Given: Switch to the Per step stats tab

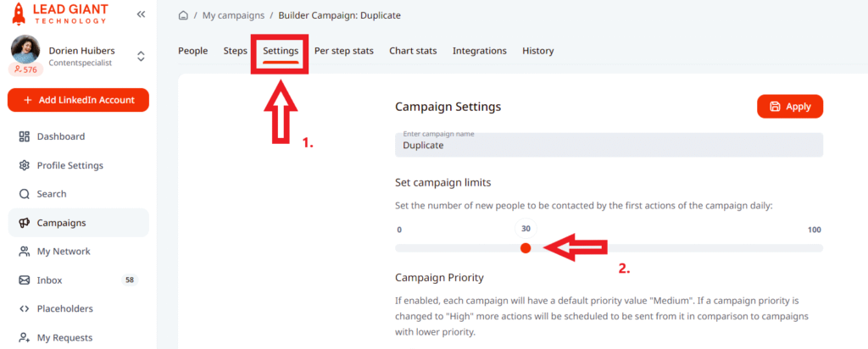Looking at the screenshot, I should tap(343, 51).
